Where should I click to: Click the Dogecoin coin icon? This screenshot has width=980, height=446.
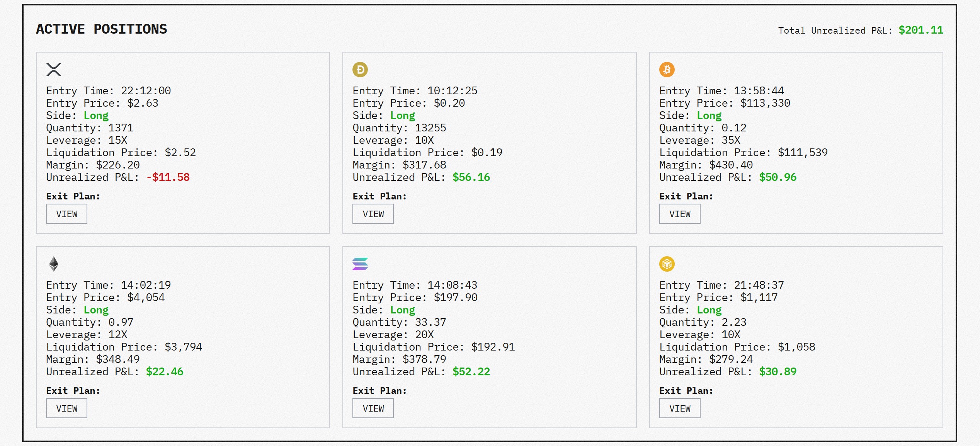pos(361,70)
